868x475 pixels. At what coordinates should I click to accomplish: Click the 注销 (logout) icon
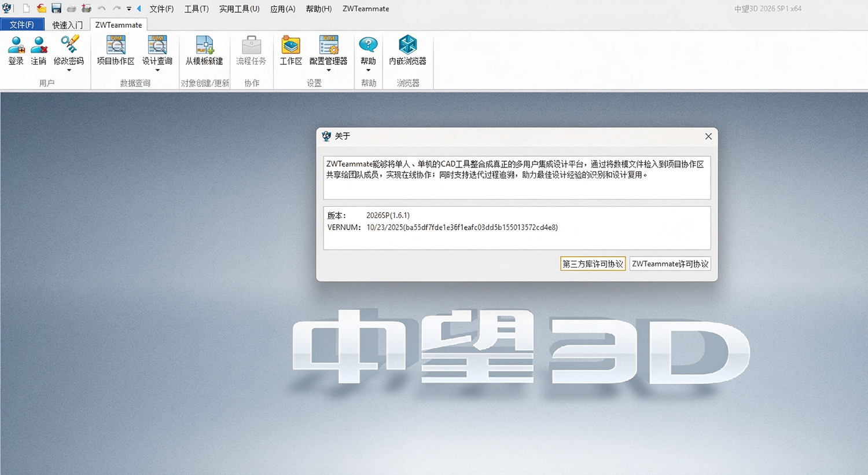[39, 45]
